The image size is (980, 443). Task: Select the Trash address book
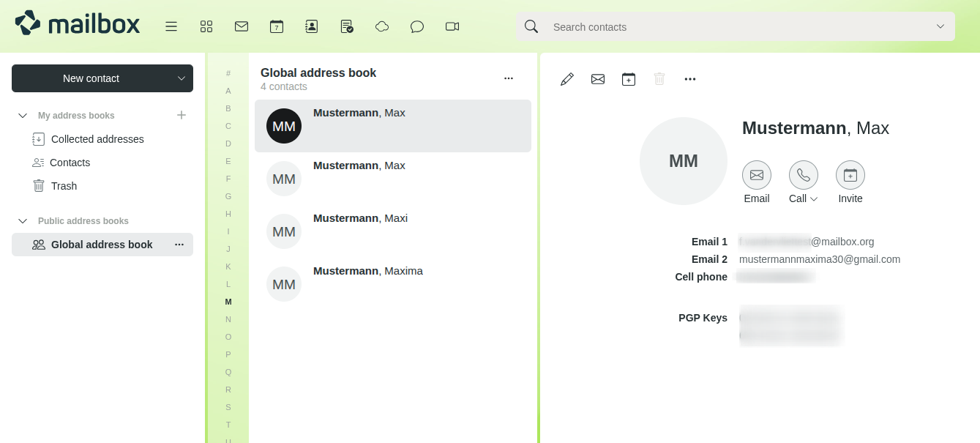pyautogui.click(x=64, y=186)
